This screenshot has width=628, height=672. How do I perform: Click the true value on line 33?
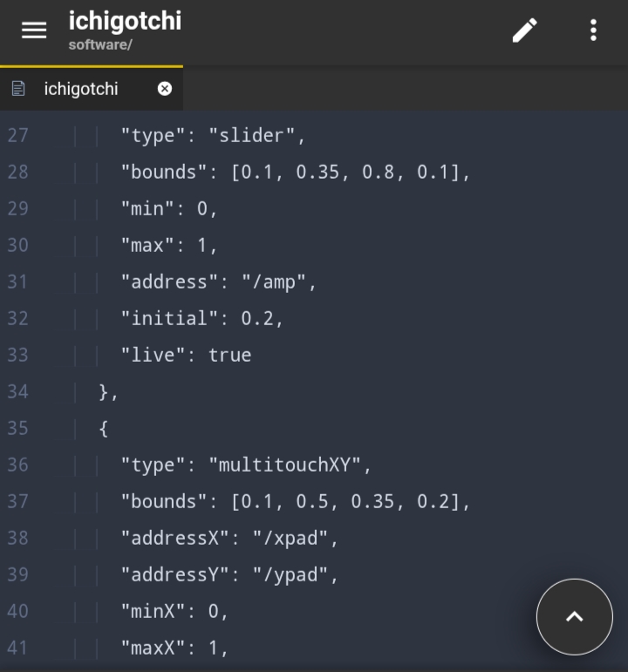(x=229, y=356)
